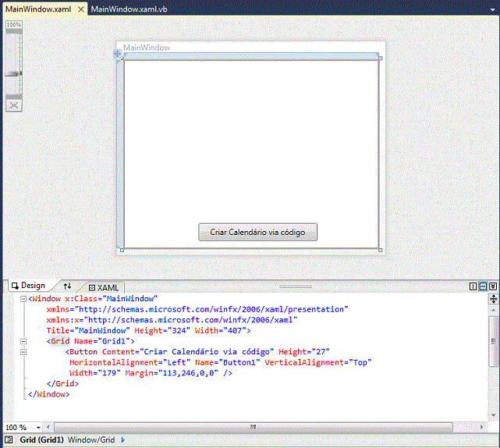Click the closing </Grid> tag
Image resolution: width=500 pixels, height=448 pixels.
(x=62, y=383)
